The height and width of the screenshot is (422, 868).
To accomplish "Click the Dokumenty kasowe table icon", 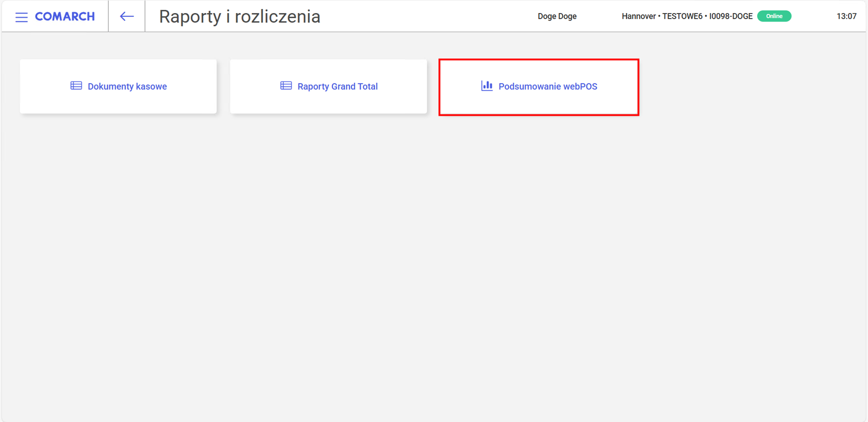I will tap(76, 86).
